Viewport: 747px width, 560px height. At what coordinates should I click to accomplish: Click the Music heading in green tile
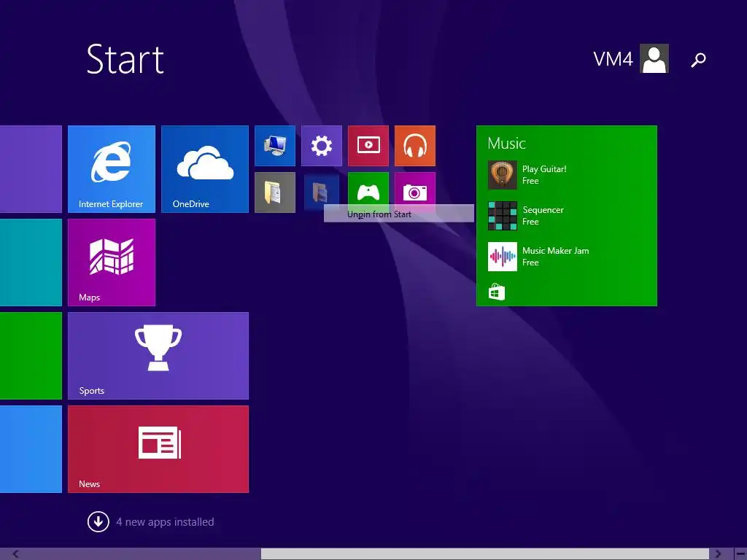[506, 144]
